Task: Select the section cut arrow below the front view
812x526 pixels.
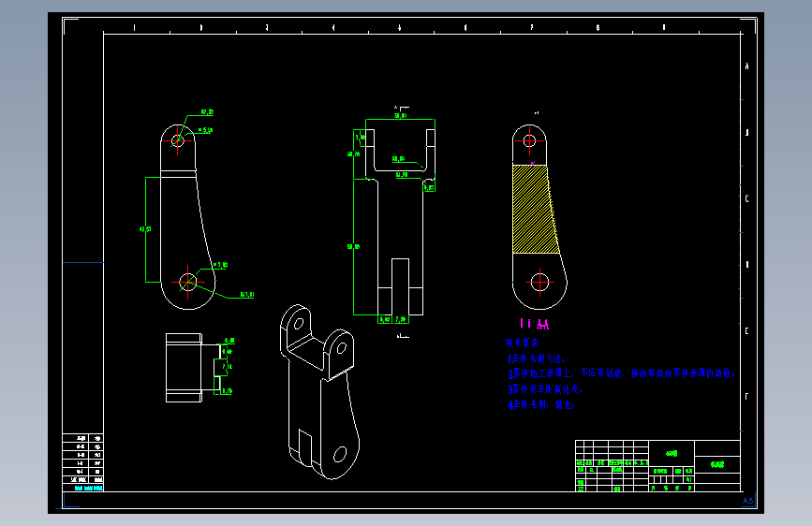Action: point(403,337)
